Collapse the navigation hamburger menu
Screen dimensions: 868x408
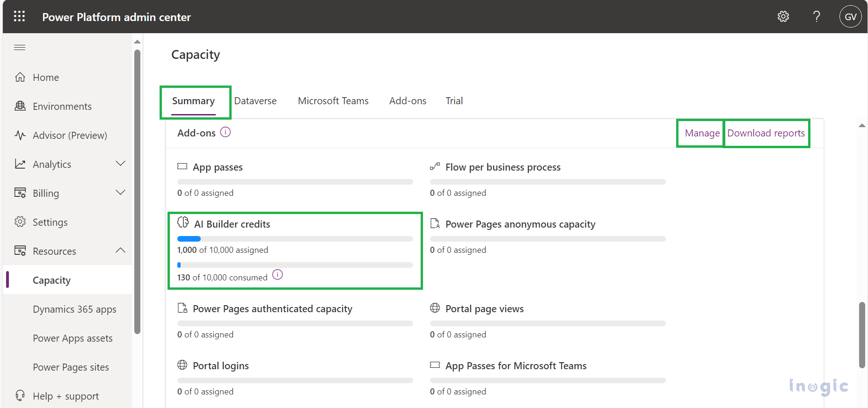(x=20, y=47)
